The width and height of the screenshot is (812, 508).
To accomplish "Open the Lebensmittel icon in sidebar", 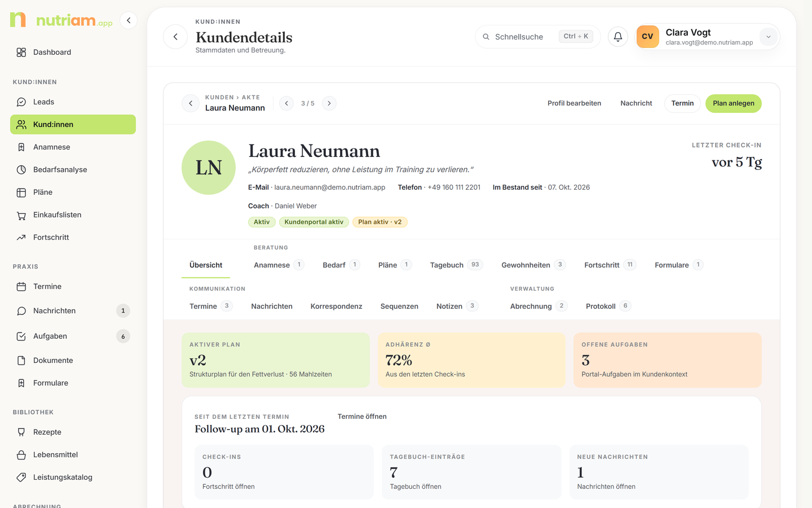I will (x=21, y=455).
